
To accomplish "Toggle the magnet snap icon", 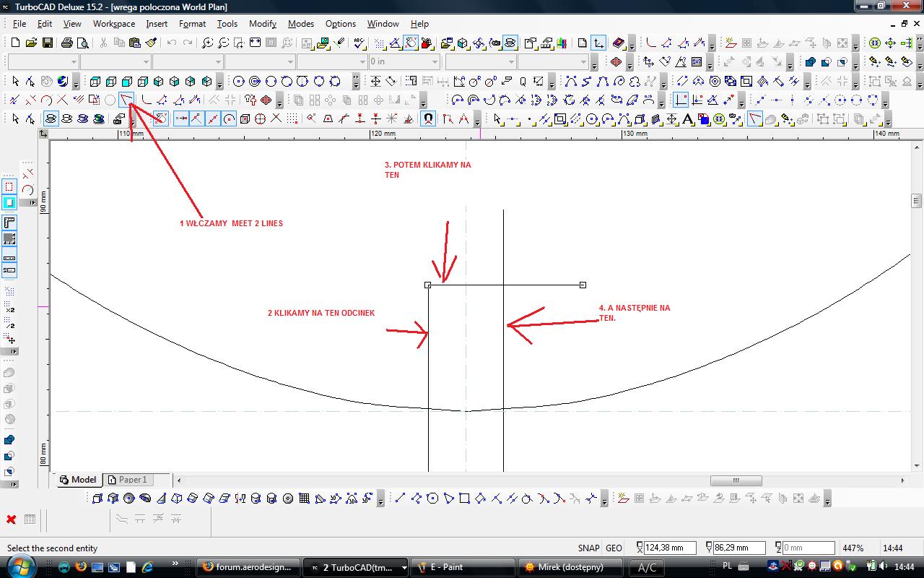I will tap(428, 119).
